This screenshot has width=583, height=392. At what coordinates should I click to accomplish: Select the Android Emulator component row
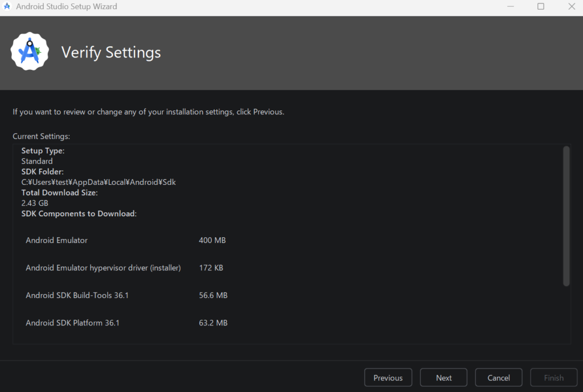[57, 240]
